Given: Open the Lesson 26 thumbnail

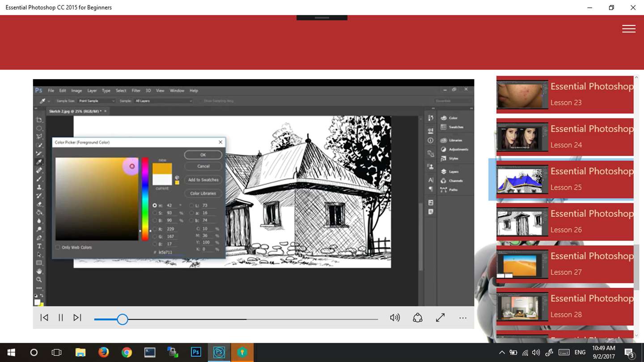Looking at the screenshot, I should click(x=522, y=222).
